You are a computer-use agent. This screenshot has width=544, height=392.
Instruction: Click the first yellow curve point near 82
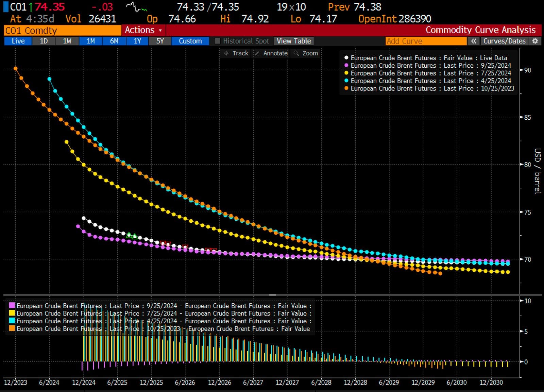pos(66,142)
